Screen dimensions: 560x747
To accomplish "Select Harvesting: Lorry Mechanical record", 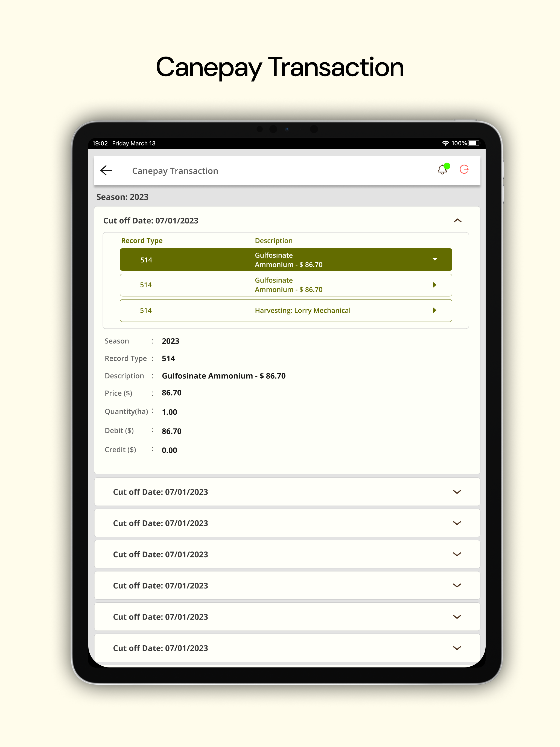I will point(286,310).
